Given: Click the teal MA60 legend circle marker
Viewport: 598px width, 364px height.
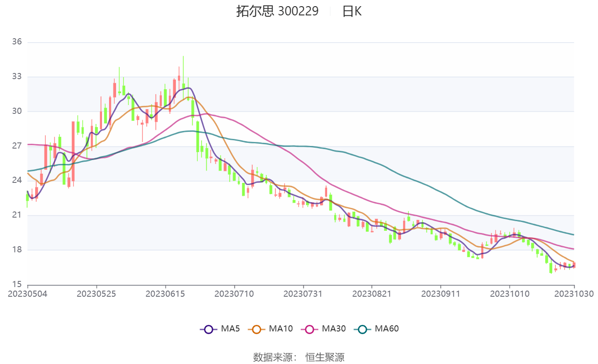Looking at the screenshot, I should tap(362, 329).
